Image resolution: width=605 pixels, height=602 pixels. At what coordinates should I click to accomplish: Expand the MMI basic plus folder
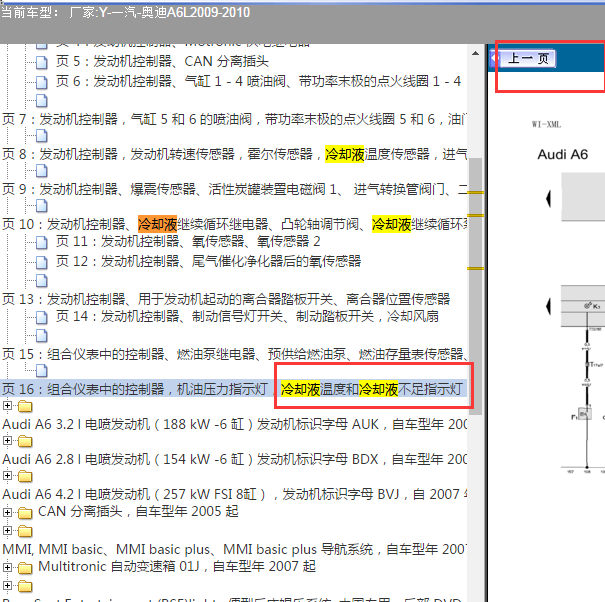[x=7, y=531]
